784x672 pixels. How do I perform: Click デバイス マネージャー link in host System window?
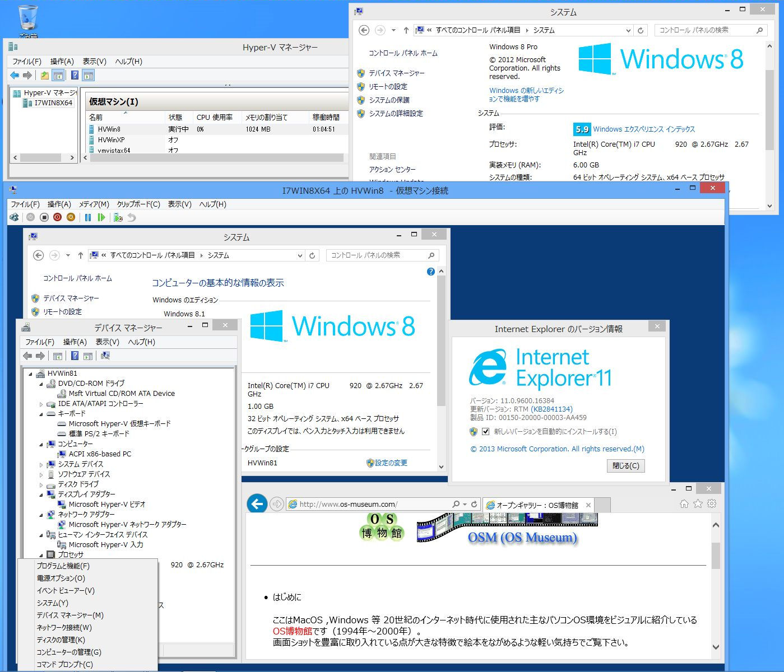397,73
